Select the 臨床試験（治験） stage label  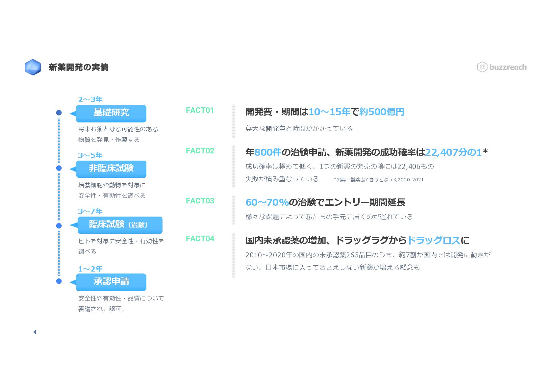pyautogui.click(x=120, y=225)
